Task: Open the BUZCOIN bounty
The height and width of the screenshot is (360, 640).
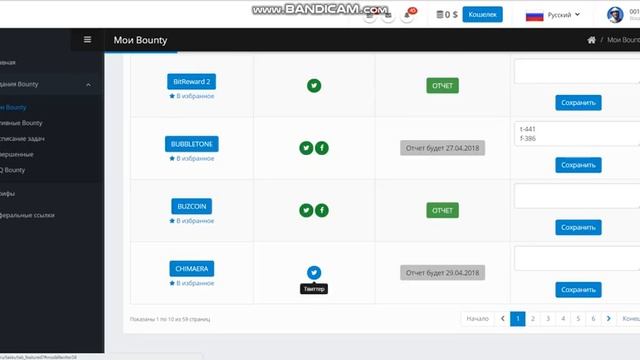Action: coord(191,207)
